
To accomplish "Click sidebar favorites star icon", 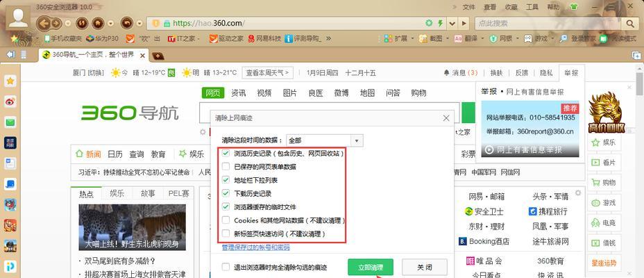I will (x=10, y=81).
